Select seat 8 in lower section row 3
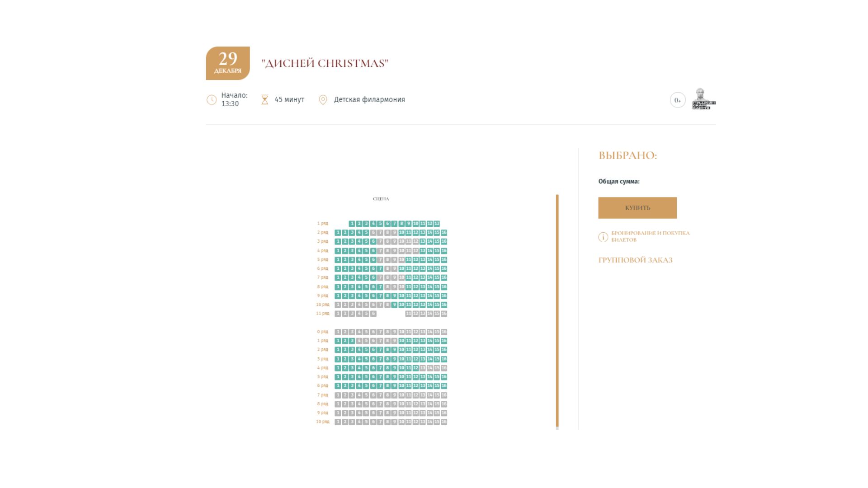Image resolution: width=868 pixels, height=488 pixels. click(x=387, y=359)
